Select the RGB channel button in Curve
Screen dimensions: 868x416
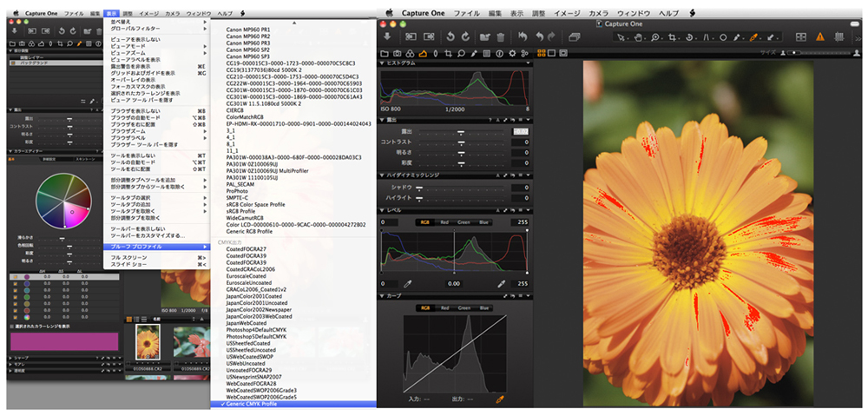424,308
